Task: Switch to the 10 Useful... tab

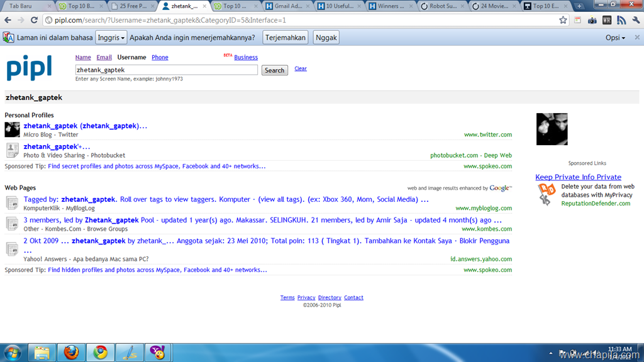Action: coord(339,6)
